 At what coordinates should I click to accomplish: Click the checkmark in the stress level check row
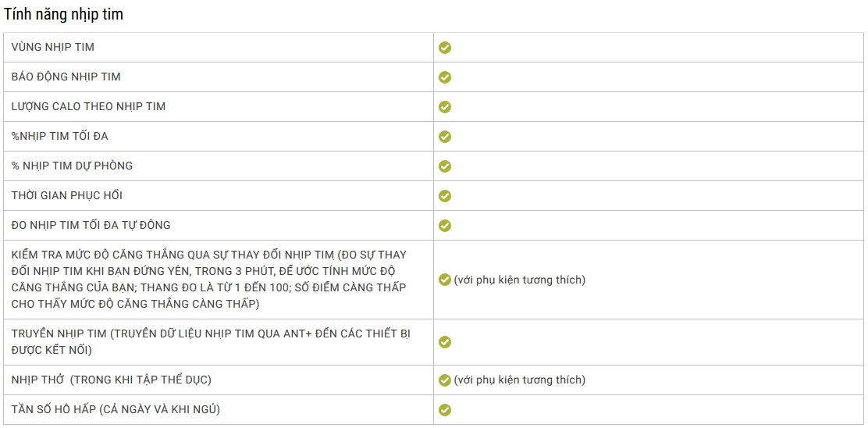pos(444,280)
